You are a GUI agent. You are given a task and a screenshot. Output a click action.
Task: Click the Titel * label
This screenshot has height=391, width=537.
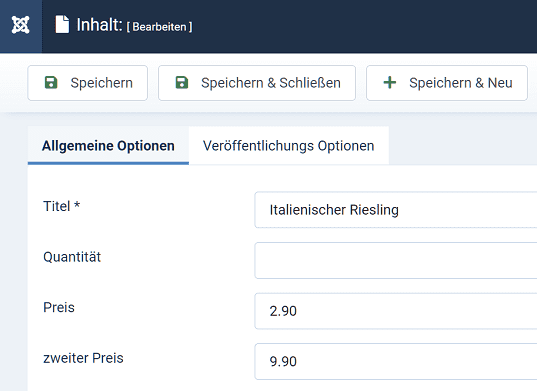pyautogui.click(x=62, y=206)
